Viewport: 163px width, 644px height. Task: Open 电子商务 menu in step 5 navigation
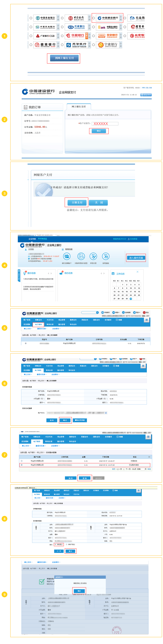point(38,325)
